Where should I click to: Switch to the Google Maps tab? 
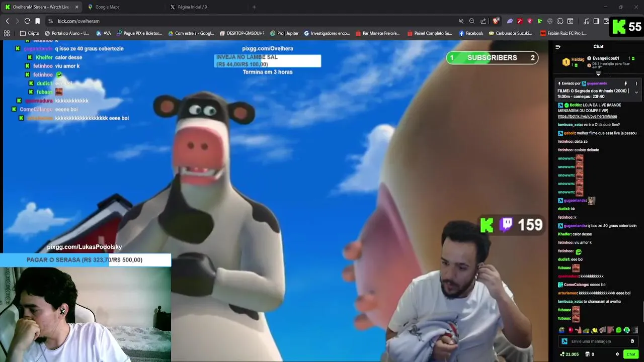[x=125, y=7]
